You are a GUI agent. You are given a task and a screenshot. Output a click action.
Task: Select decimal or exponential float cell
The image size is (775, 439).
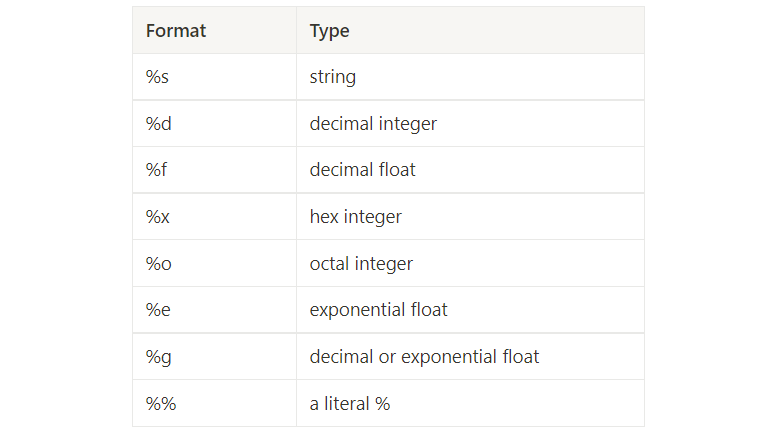(470, 356)
